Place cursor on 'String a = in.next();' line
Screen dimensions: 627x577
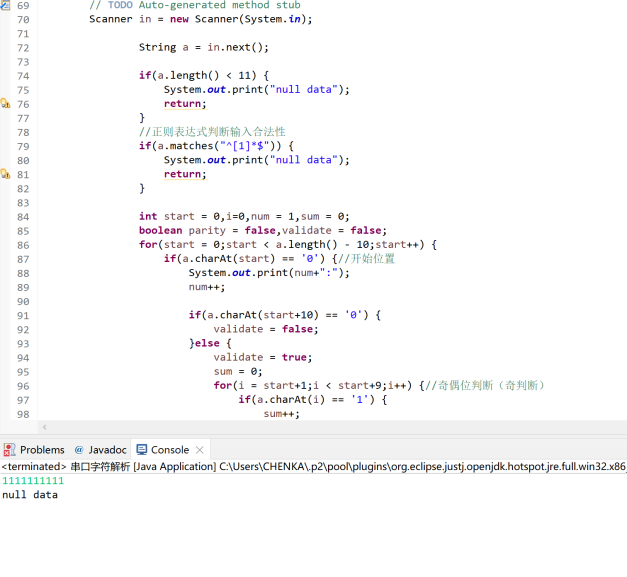point(204,47)
